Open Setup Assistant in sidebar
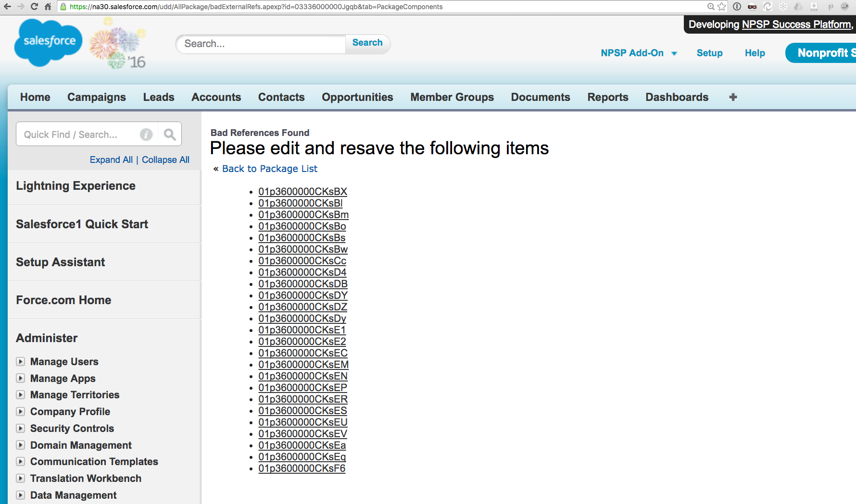The width and height of the screenshot is (856, 504). (x=60, y=262)
